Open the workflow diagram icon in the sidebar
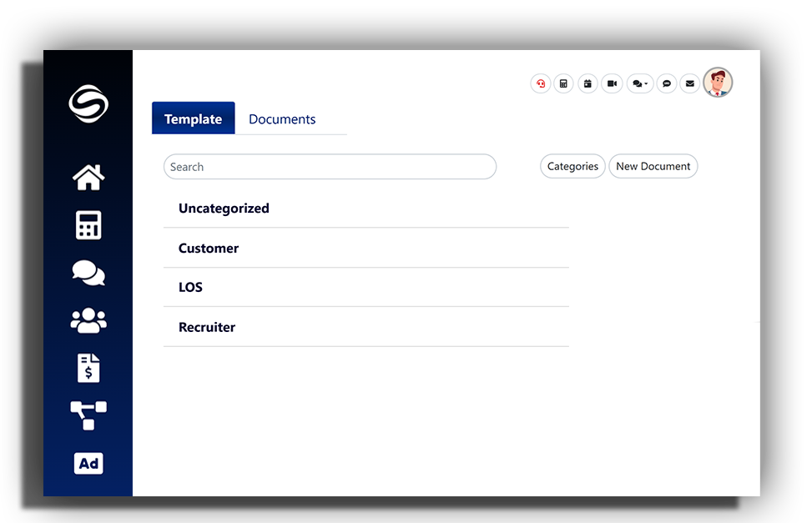This screenshot has height=523, width=812. [x=88, y=415]
